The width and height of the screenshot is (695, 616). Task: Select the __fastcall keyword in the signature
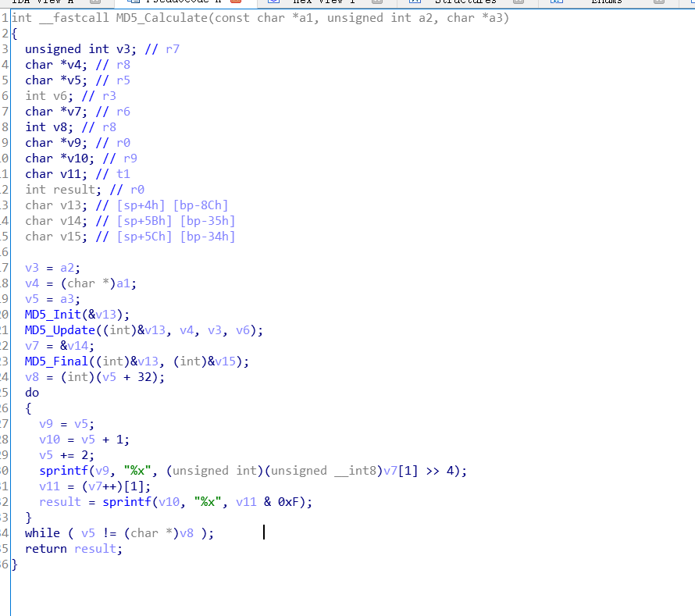pos(74,18)
